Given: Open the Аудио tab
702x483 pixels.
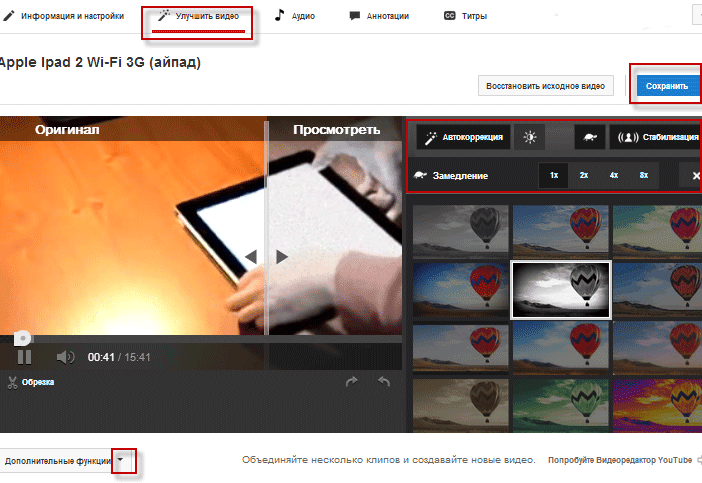Looking at the screenshot, I should tap(294, 16).
